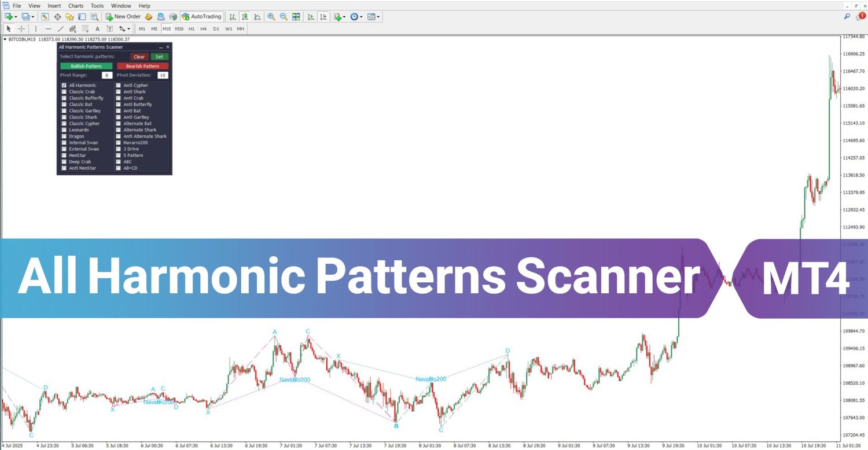This screenshot has height=450, width=868.
Task: Select the Crosshair tool
Action: pos(21,28)
